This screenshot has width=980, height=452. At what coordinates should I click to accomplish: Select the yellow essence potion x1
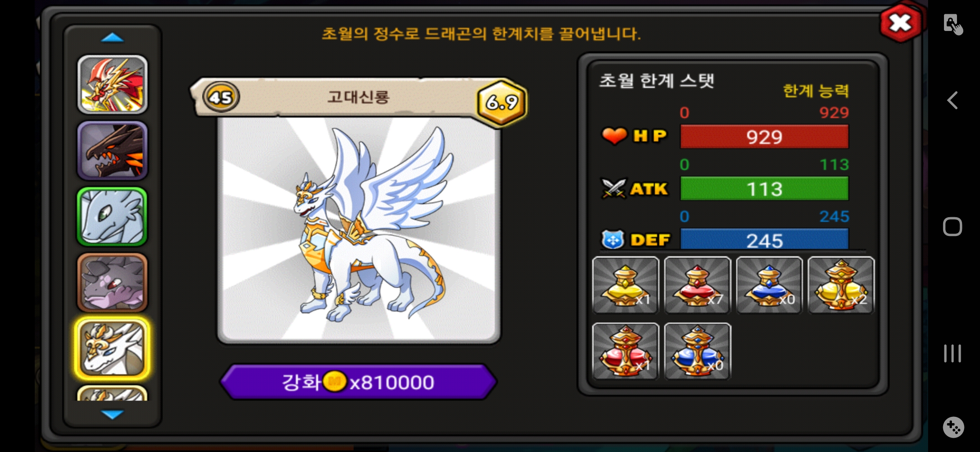pyautogui.click(x=626, y=285)
